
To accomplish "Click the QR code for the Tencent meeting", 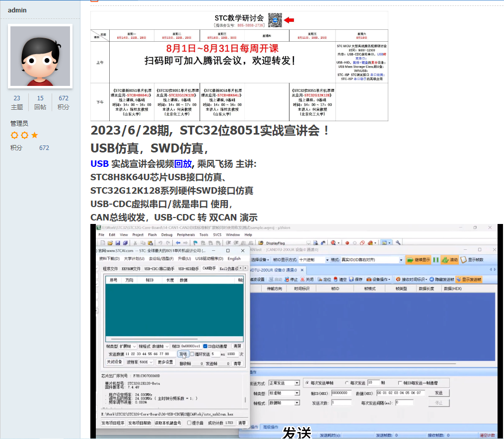I will pos(275,20).
